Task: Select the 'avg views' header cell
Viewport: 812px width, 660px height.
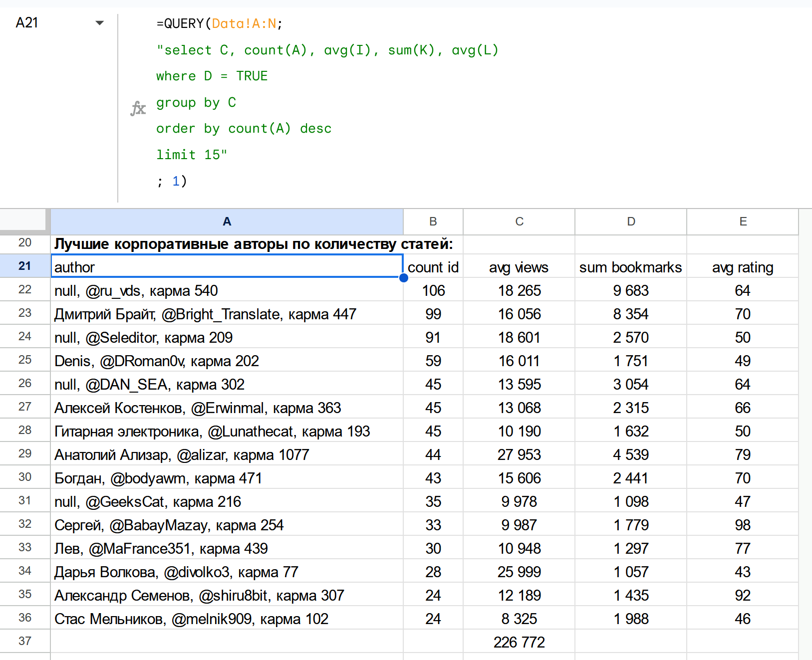Action: [519, 267]
